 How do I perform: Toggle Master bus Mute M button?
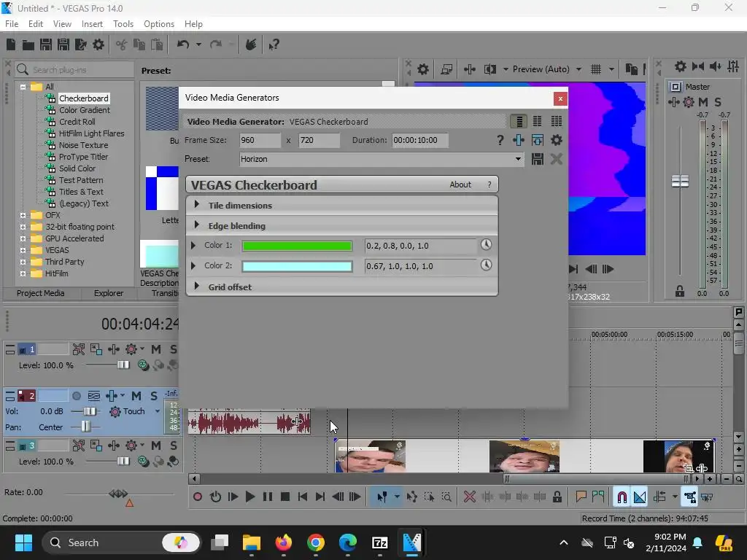point(703,102)
